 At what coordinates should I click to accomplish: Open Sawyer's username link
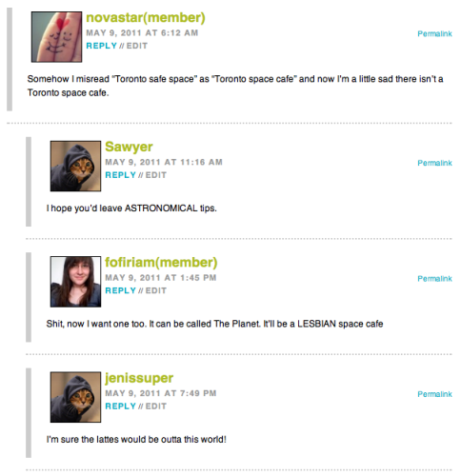coord(129,148)
